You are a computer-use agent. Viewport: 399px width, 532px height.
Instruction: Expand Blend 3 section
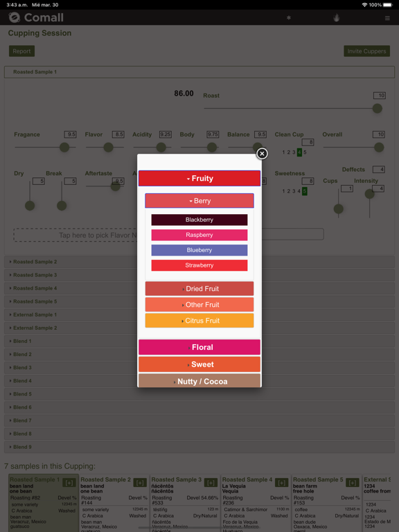point(199,368)
